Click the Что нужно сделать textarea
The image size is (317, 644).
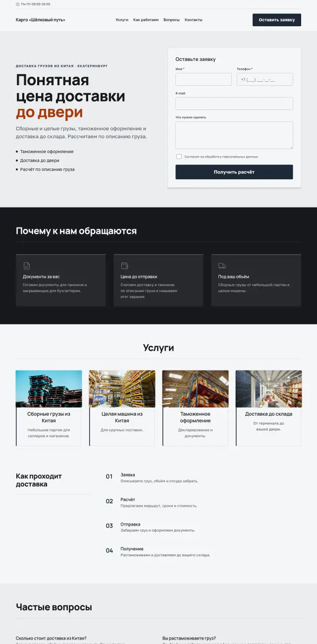(x=234, y=135)
